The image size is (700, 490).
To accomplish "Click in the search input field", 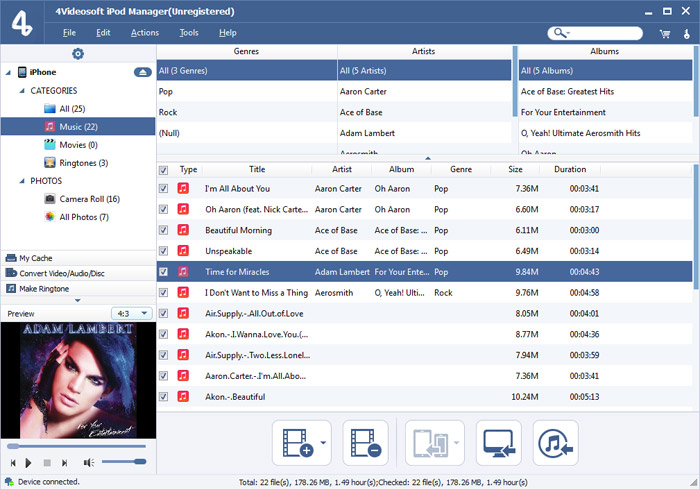I will pos(605,33).
